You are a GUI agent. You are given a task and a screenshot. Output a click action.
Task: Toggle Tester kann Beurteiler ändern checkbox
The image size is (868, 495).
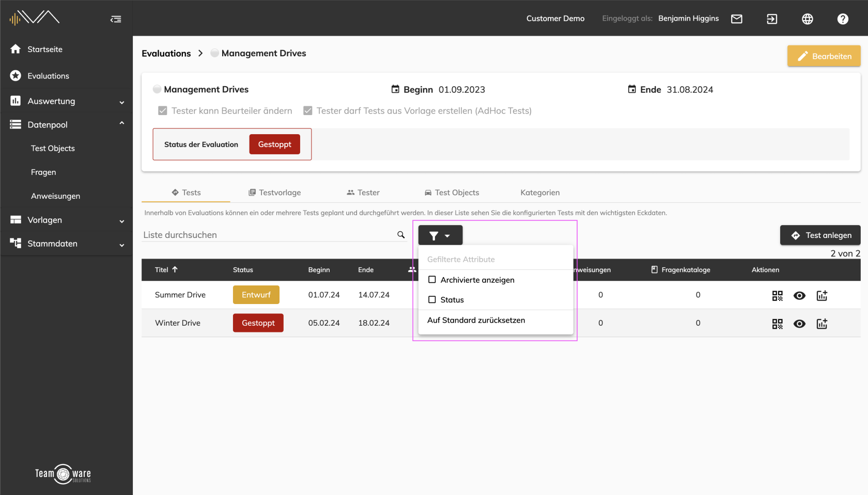tap(163, 110)
